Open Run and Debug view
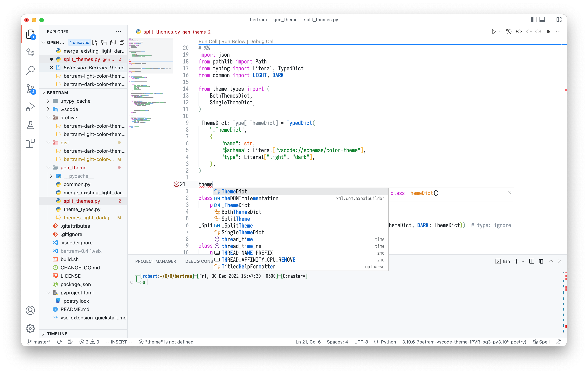Viewport: 588px width, 374px height. click(x=30, y=107)
